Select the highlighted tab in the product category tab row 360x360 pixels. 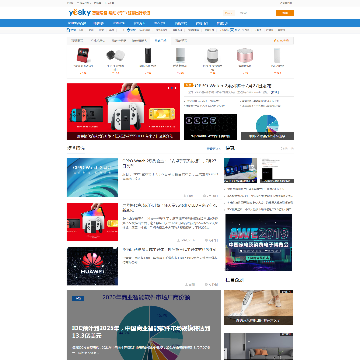[x=160, y=41]
